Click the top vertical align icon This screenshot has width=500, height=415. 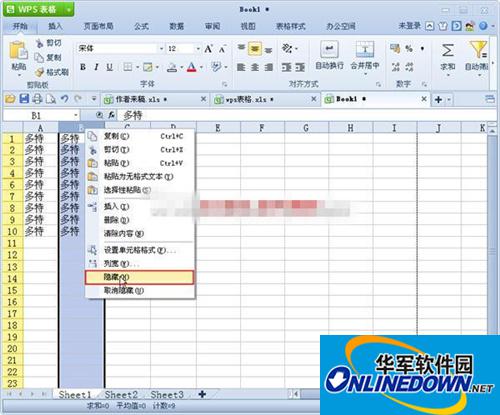(x=241, y=49)
